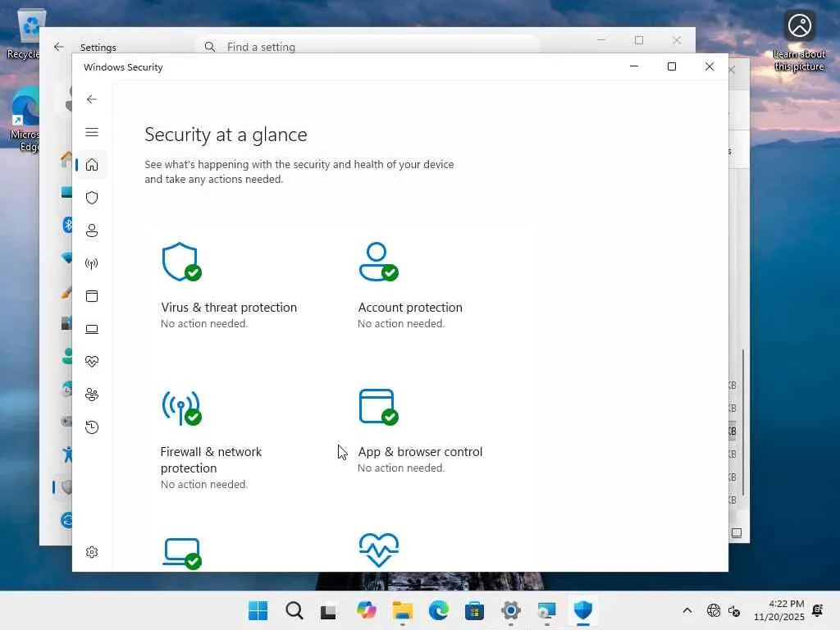The width and height of the screenshot is (840, 630).
Task: Focus the Find a setting box in Settings
Action: click(x=367, y=47)
